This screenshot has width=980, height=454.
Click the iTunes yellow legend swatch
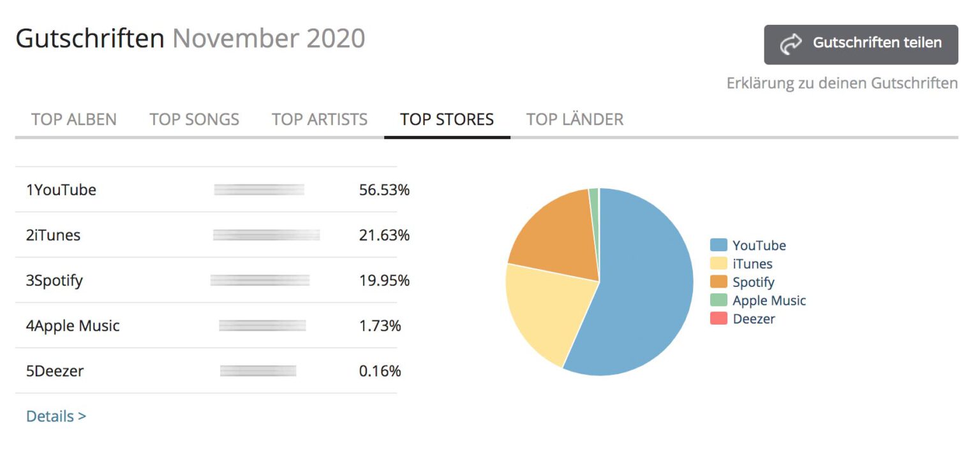tap(718, 264)
